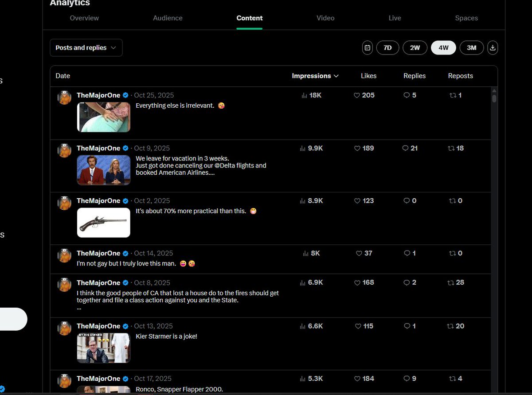Open the Oct 9 news anchors thumbnail
Image resolution: width=532 pixels, height=395 pixels.
104,170
